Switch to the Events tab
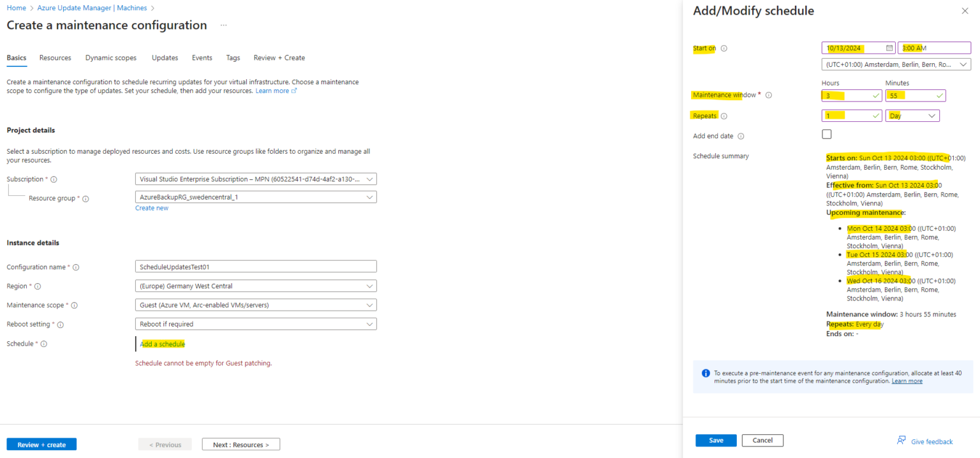This screenshot has width=980, height=458. click(202, 58)
